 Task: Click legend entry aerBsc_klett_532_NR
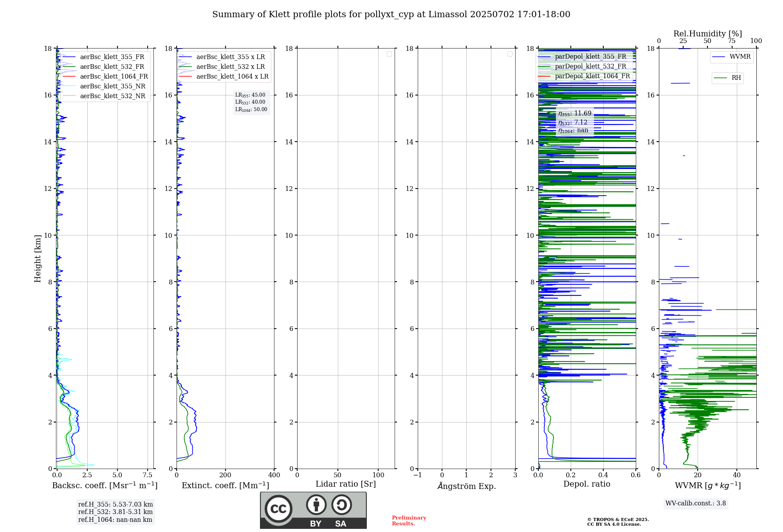pos(105,96)
